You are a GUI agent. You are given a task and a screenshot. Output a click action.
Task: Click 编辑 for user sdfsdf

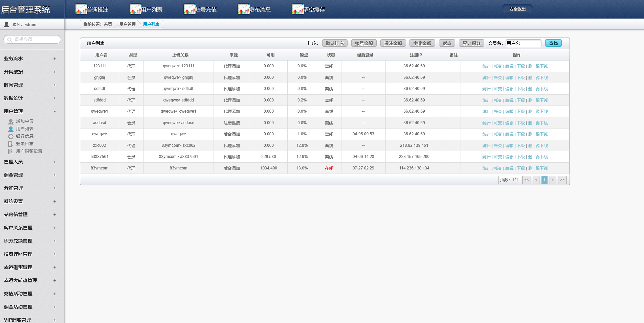click(509, 89)
